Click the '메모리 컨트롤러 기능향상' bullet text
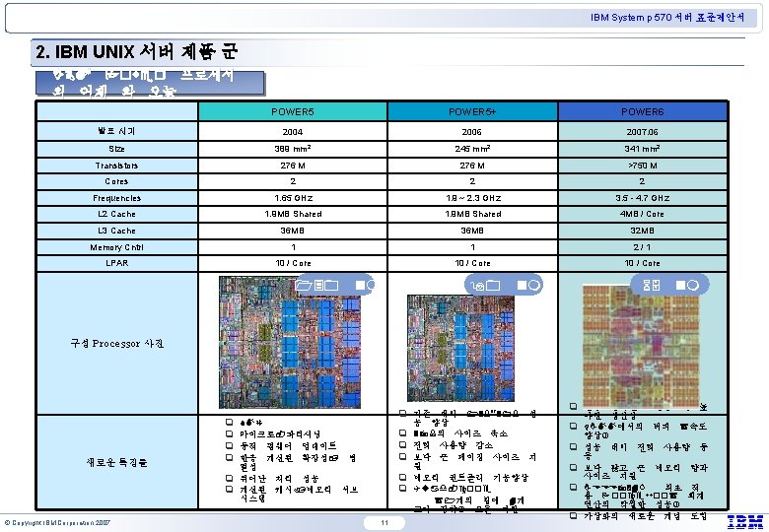The image size is (769, 532). point(470,477)
